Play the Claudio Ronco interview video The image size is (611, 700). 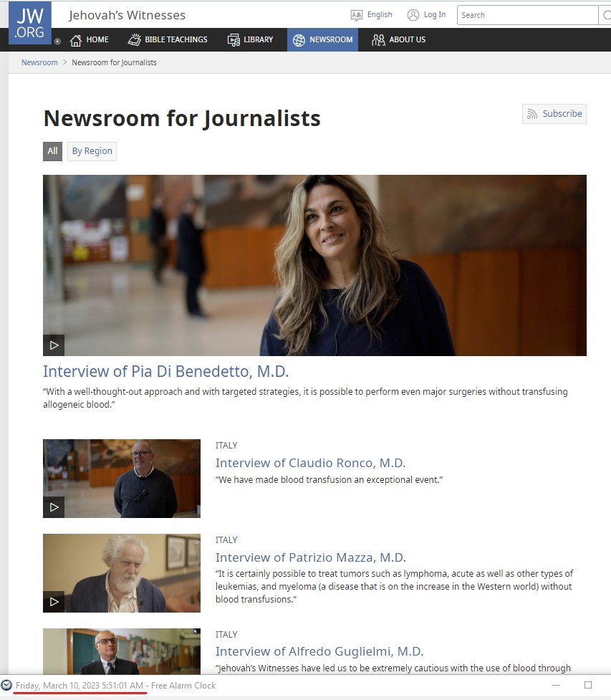[54, 507]
